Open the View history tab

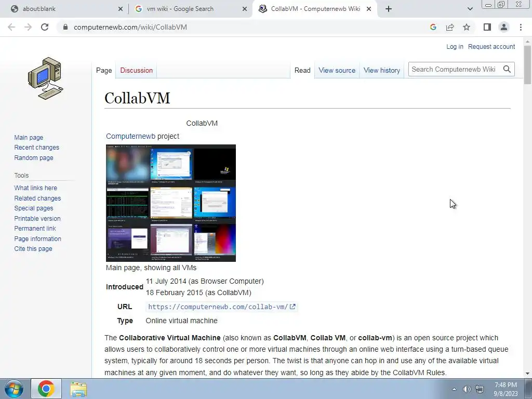[x=382, y=70]
